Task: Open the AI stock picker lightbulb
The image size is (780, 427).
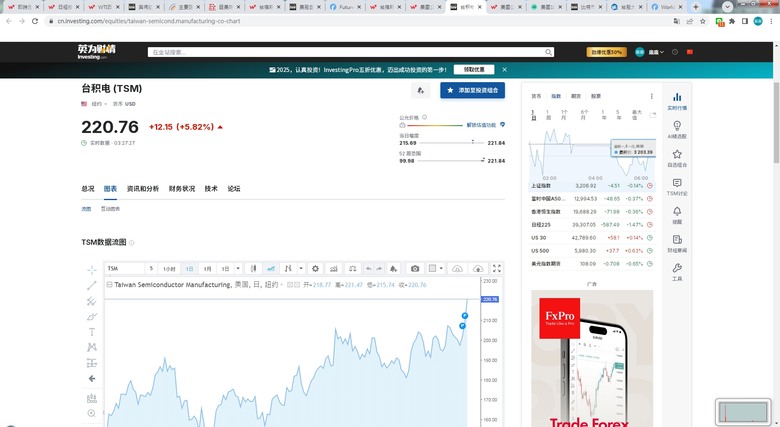Action: click(677, 129)
